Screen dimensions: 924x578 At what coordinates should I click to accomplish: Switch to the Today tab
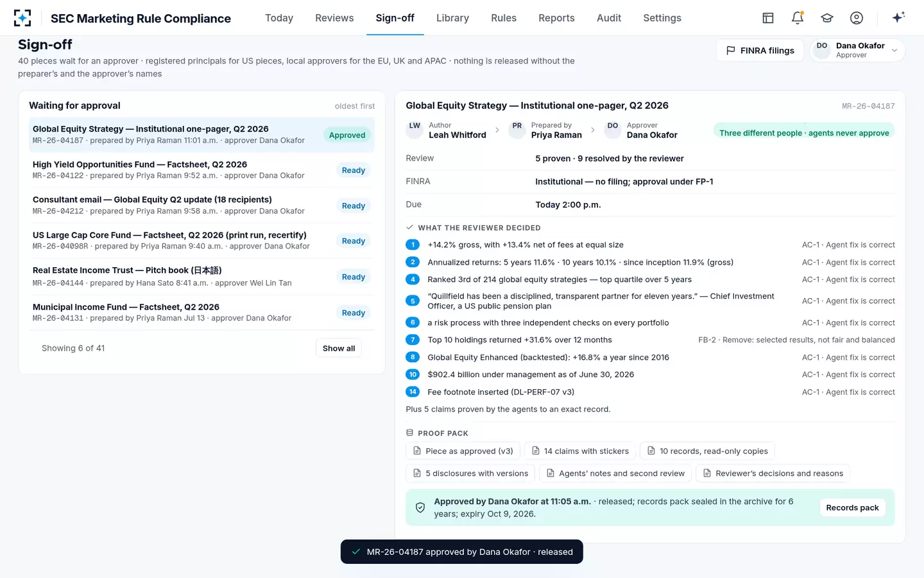279,18
